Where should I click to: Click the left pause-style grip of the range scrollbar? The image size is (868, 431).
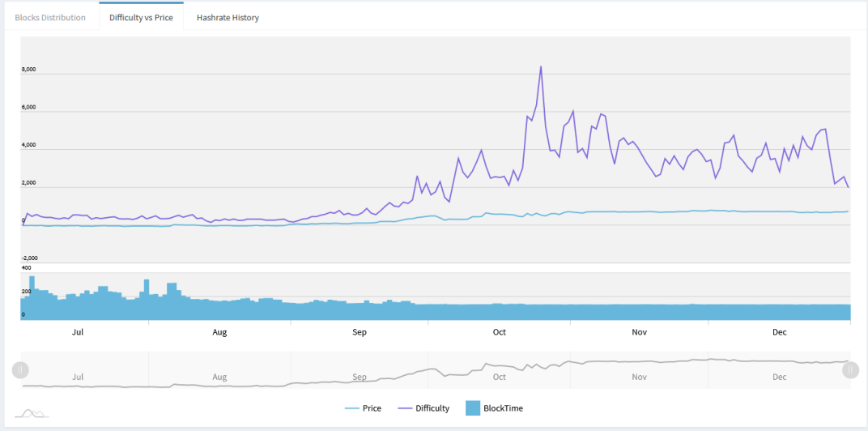[20, 369]
